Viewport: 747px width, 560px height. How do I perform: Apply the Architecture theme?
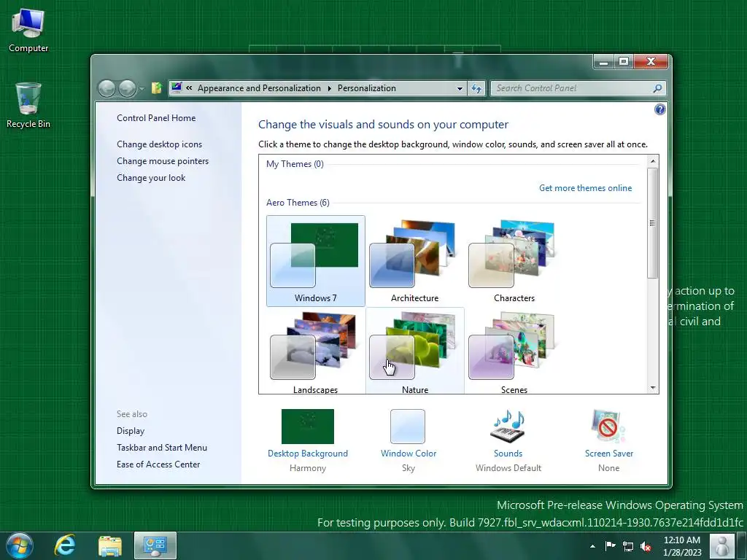pos(414,260)
